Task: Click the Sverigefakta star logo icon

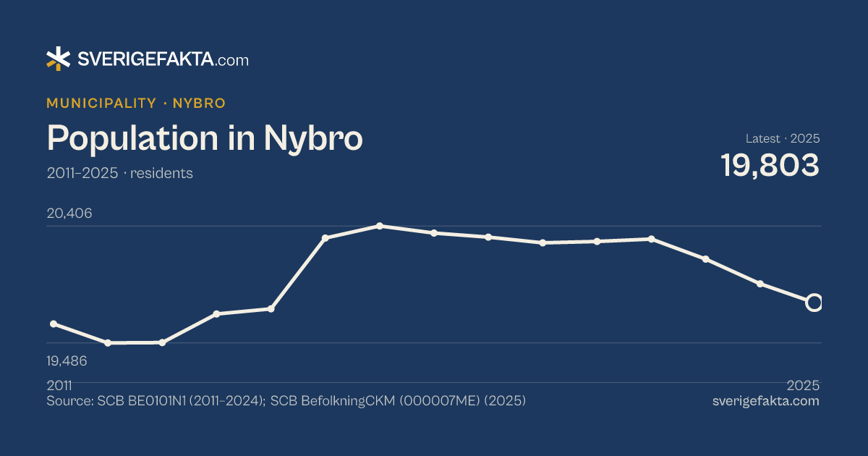Action: 58,59
